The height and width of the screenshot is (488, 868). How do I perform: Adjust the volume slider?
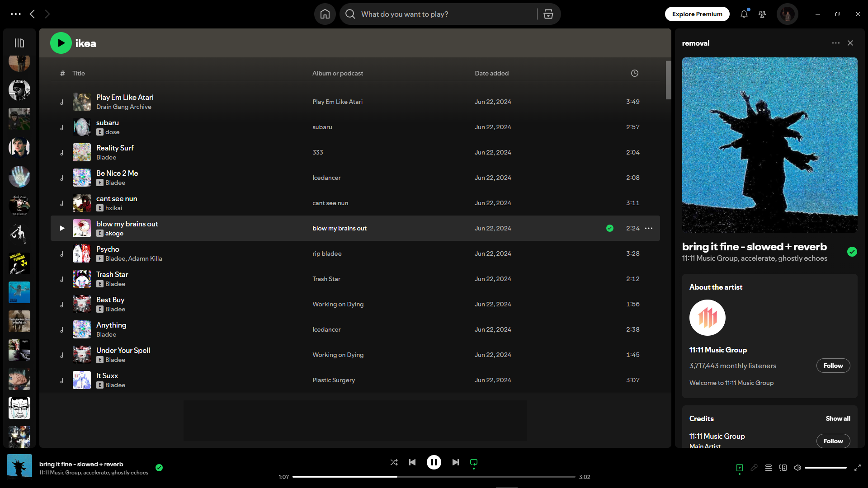click(x=825, y=468)
